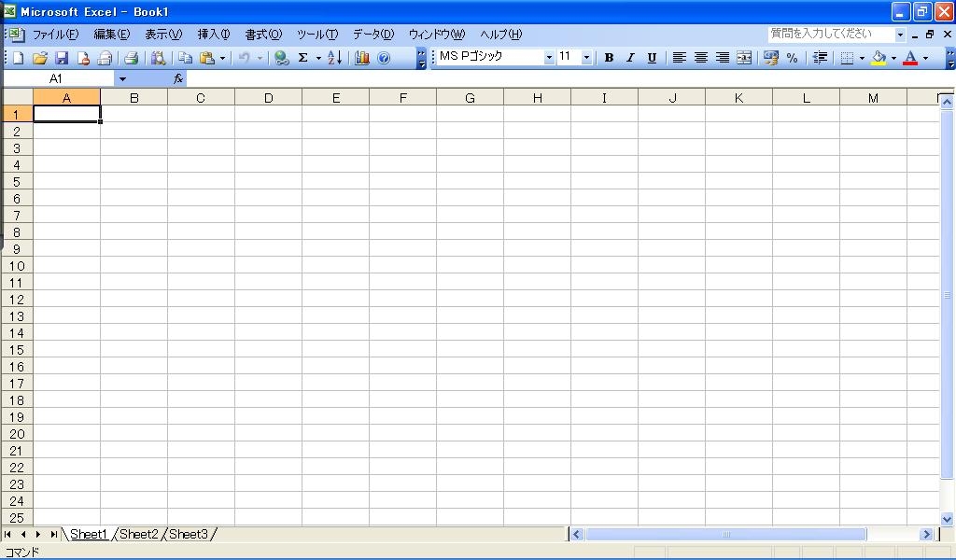Apply currency style icon
The image size is (956, 560).
770,58
